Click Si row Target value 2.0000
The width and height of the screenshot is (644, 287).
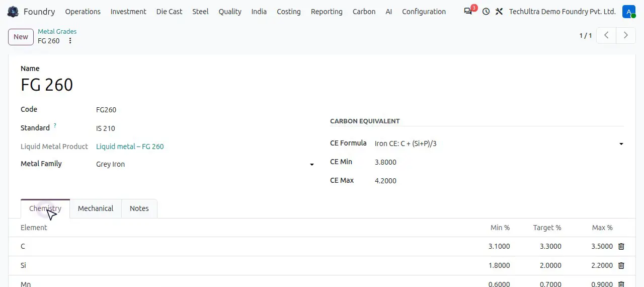(550, 265)
